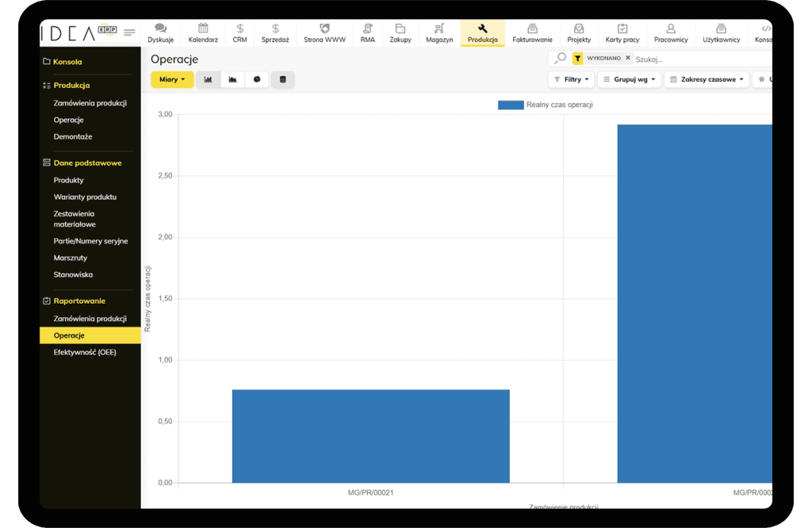
Task: Open the Grupuj wg dropdown
Action: 629,79
